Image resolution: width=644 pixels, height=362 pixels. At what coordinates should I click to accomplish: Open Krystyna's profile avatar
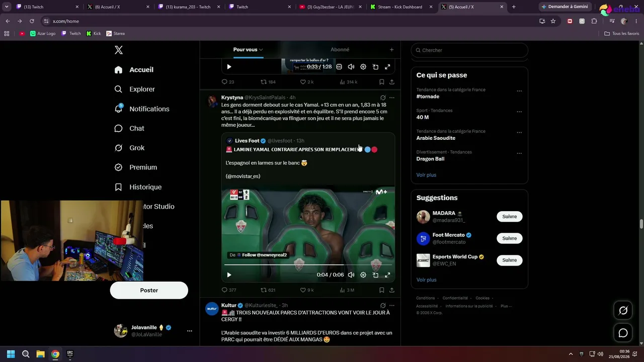pos(212,101)
